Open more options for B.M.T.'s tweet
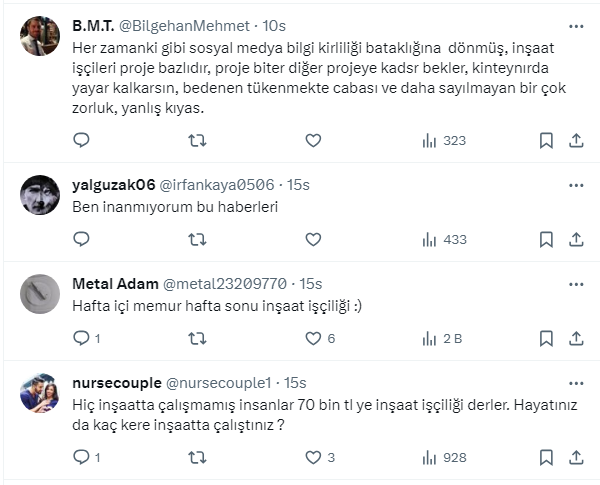 [x=576, y=26]
